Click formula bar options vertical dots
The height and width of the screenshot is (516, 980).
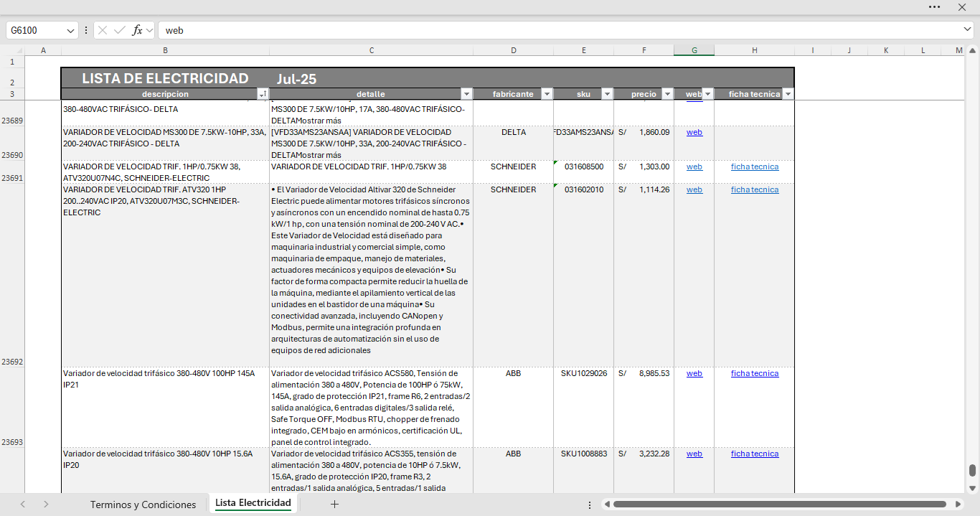86,30
